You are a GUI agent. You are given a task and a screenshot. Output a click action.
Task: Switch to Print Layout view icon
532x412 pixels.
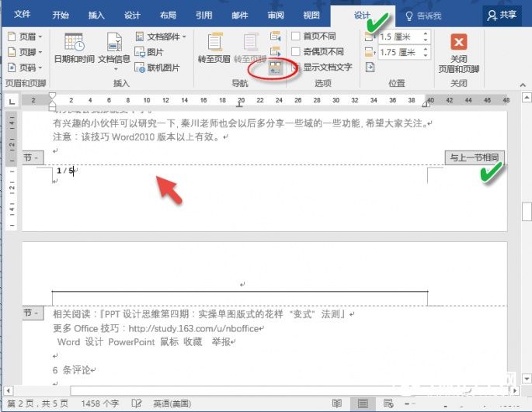(x=363, y=403)
